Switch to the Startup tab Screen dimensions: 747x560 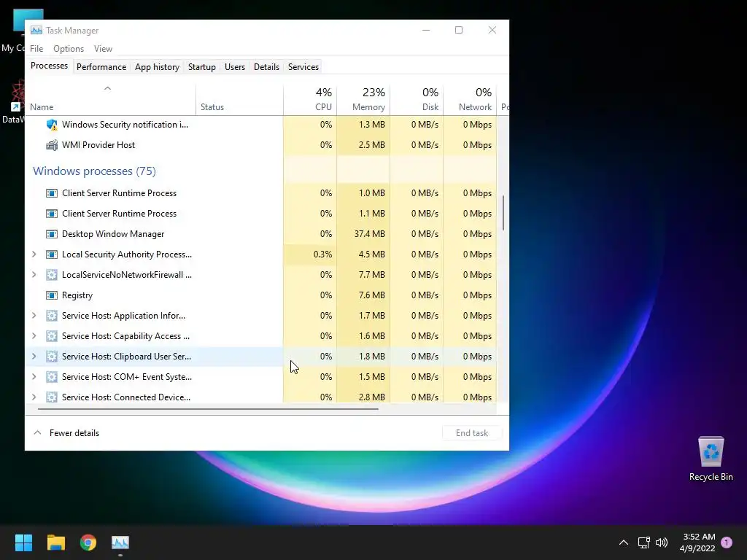[202, 67]
